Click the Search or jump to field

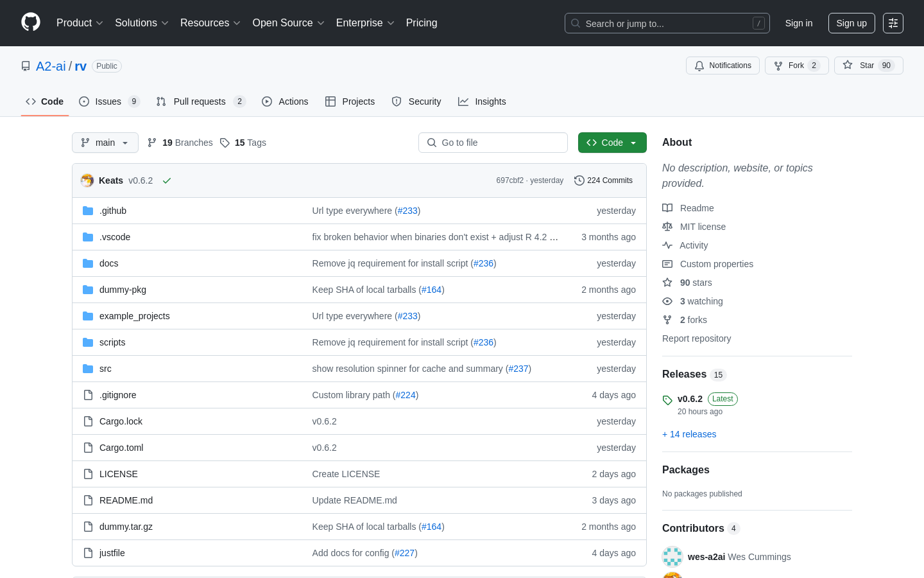click(667, 23)
